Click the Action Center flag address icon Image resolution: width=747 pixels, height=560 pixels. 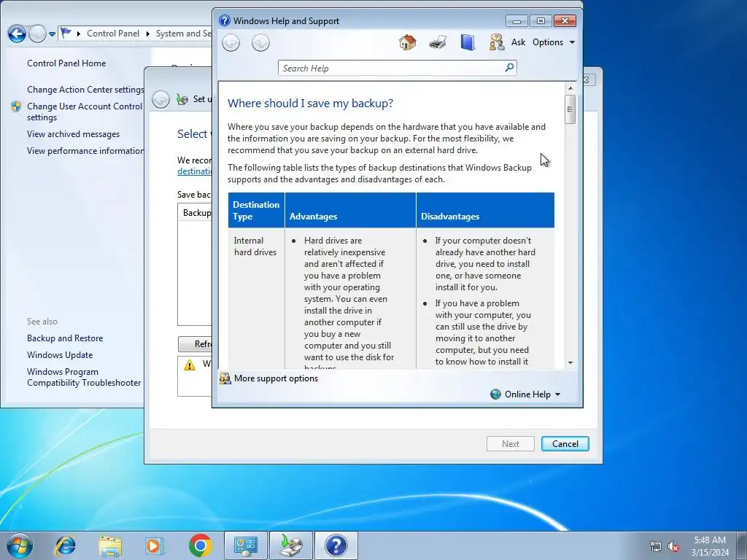coord(66,33)
